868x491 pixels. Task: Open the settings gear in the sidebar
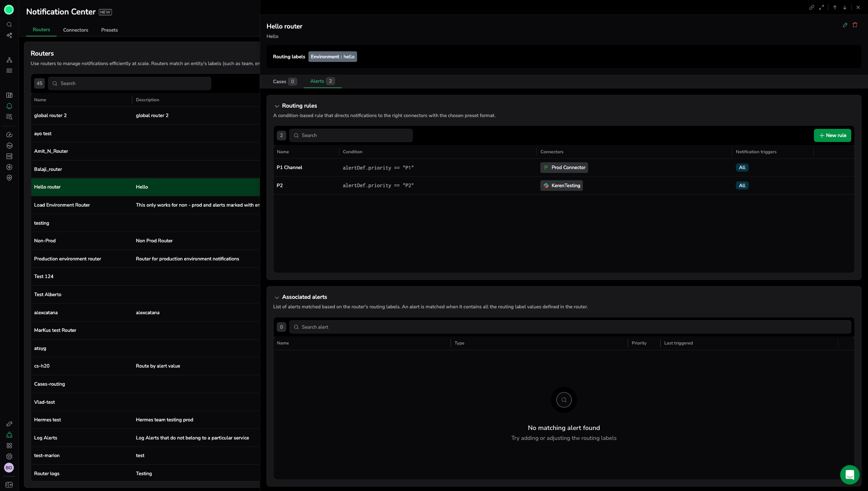click(9, 457)
